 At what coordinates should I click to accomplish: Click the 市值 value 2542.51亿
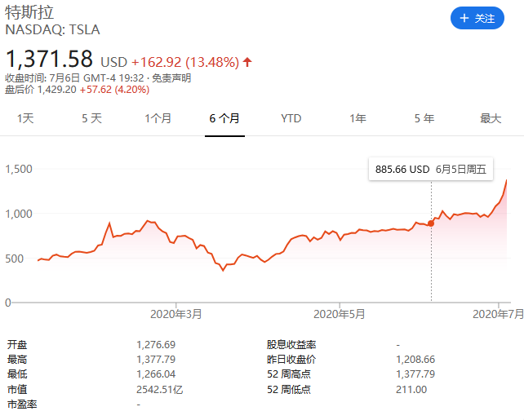pos(160,390)
